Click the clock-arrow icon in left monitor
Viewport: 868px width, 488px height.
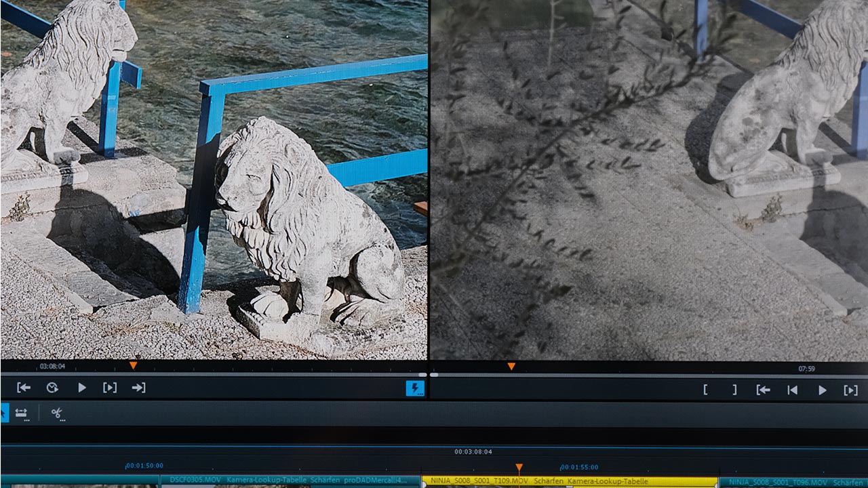52,388
